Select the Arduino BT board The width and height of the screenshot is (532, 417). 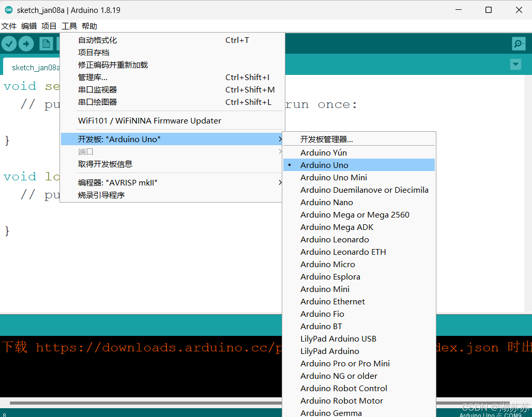tap(359, 327)
